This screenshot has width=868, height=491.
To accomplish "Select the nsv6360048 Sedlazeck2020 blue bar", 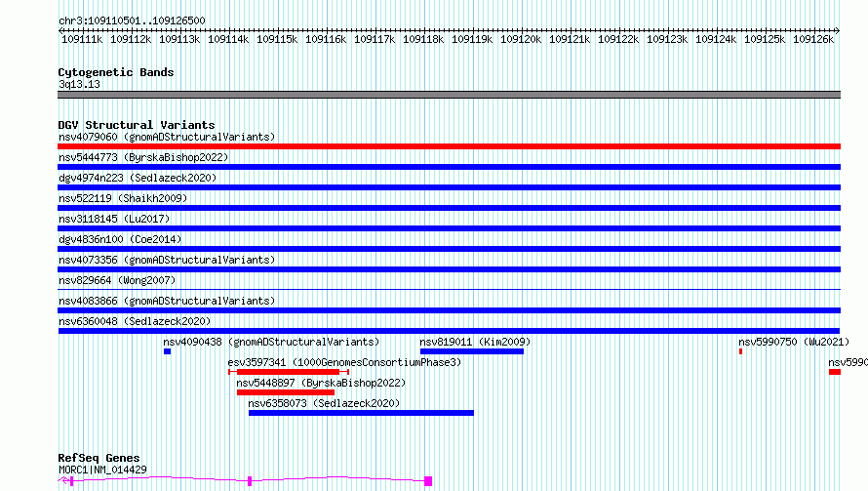I will coord(449,331).
